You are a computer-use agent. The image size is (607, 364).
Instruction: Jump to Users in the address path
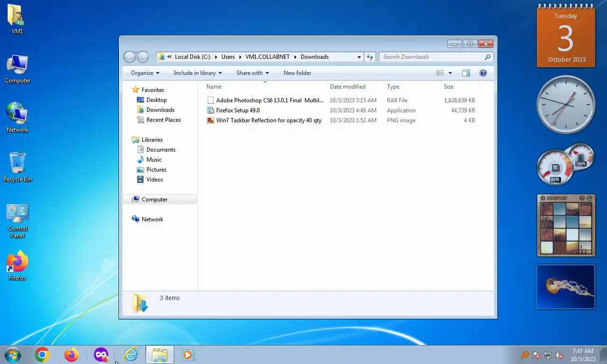tap(228, 57)
